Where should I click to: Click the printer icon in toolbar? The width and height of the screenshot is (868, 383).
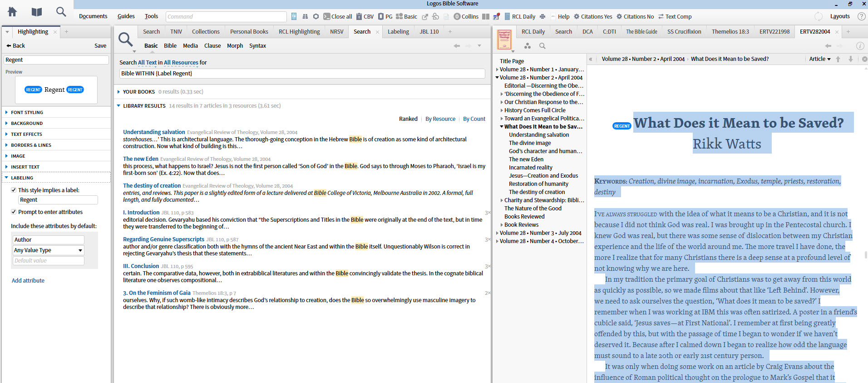tap(542, 16)
